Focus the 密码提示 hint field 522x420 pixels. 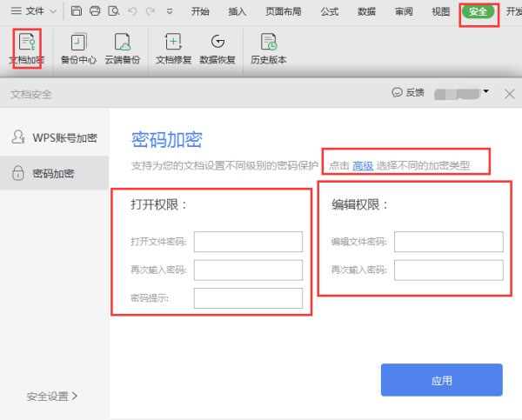[x=248, y=298]
